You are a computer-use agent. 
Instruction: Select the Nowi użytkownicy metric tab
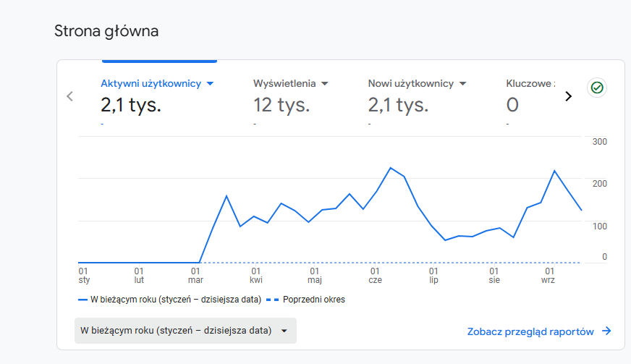tap(410, 84)
